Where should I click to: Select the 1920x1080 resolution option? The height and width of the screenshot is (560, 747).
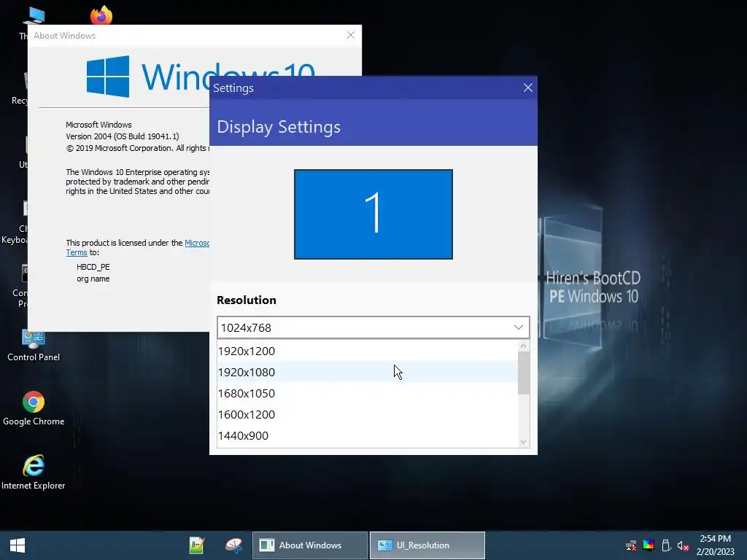point(368,372)
